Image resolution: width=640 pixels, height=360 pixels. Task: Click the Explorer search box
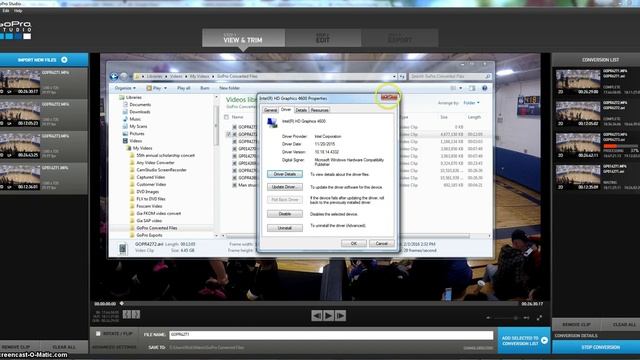pos(450,76)
